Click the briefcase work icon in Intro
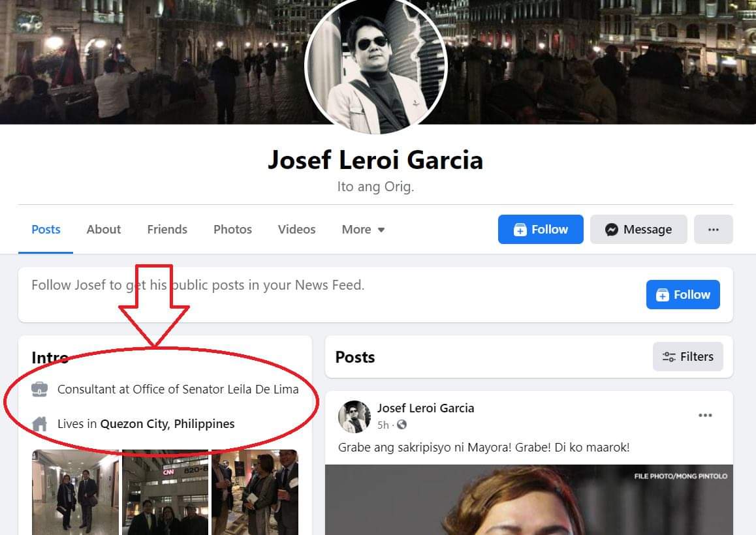756x535 pixels. point(40,389)
